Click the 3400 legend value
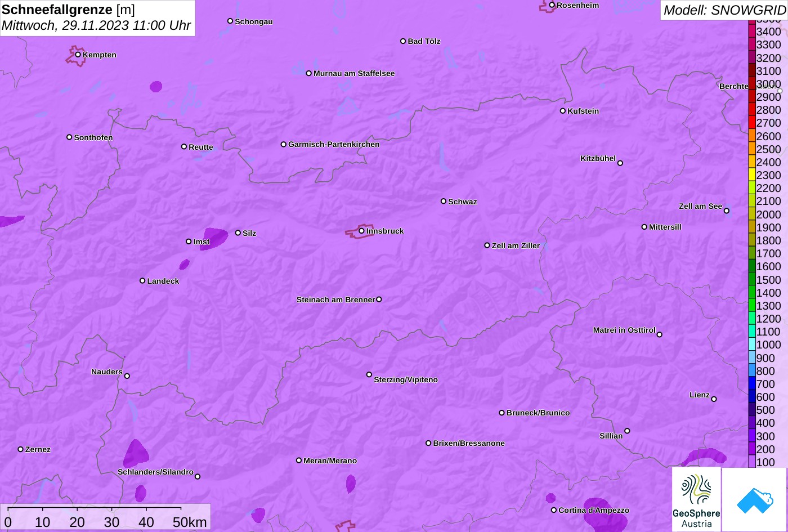The width and height of the screenshot is (788, 532). [769, 32]
